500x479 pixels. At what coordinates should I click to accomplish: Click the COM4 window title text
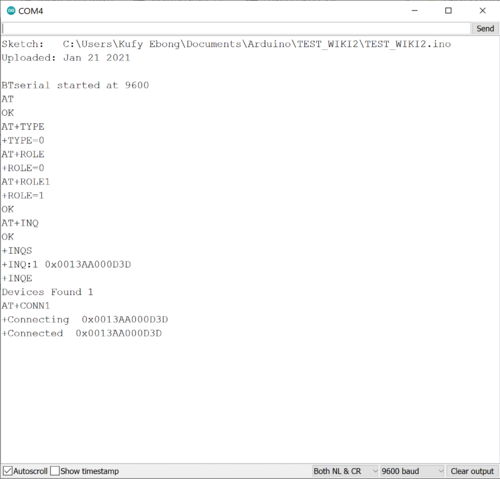click(31, 11)
